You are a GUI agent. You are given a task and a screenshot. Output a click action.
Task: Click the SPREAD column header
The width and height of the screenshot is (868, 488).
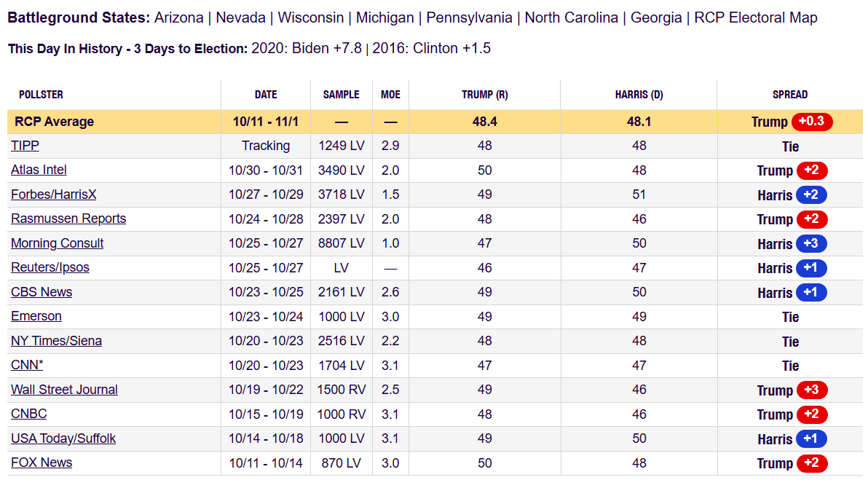(790, 95)
